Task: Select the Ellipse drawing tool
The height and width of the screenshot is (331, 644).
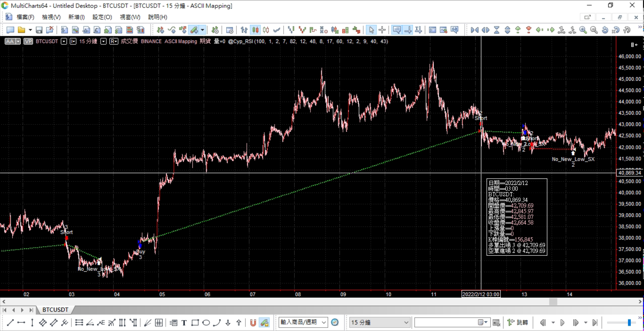Action: click(x=206, y=323)
